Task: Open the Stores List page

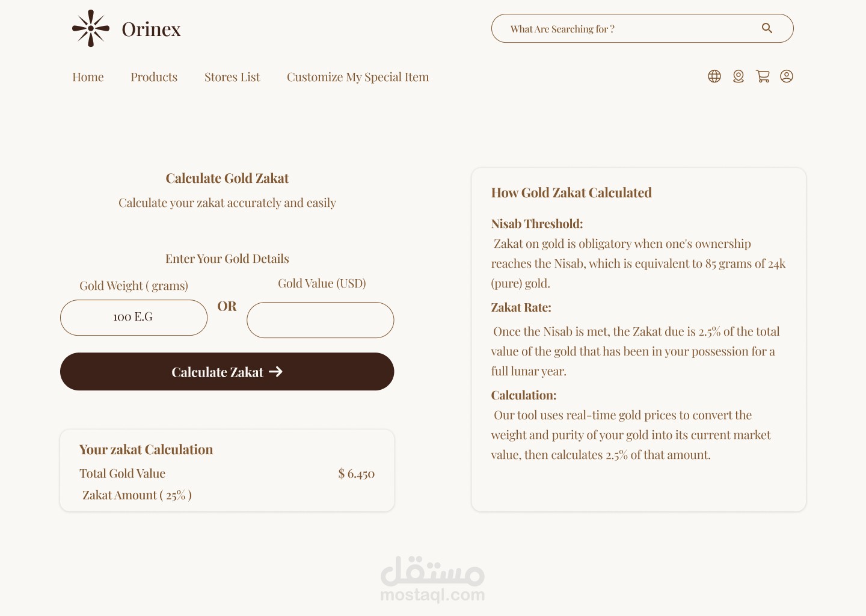Action: (232, 77)
